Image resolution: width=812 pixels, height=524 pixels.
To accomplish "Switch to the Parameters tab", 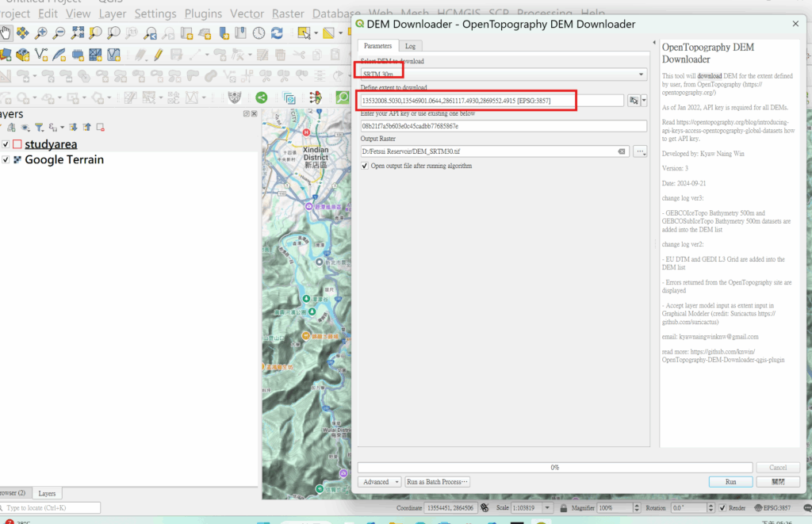I will [378, 45].
